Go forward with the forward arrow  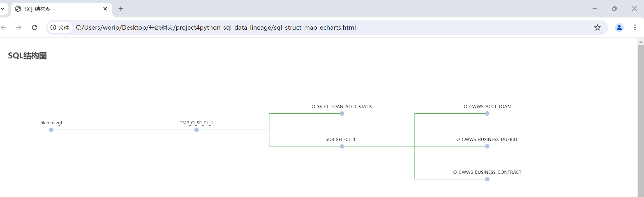tap(19, 27)
